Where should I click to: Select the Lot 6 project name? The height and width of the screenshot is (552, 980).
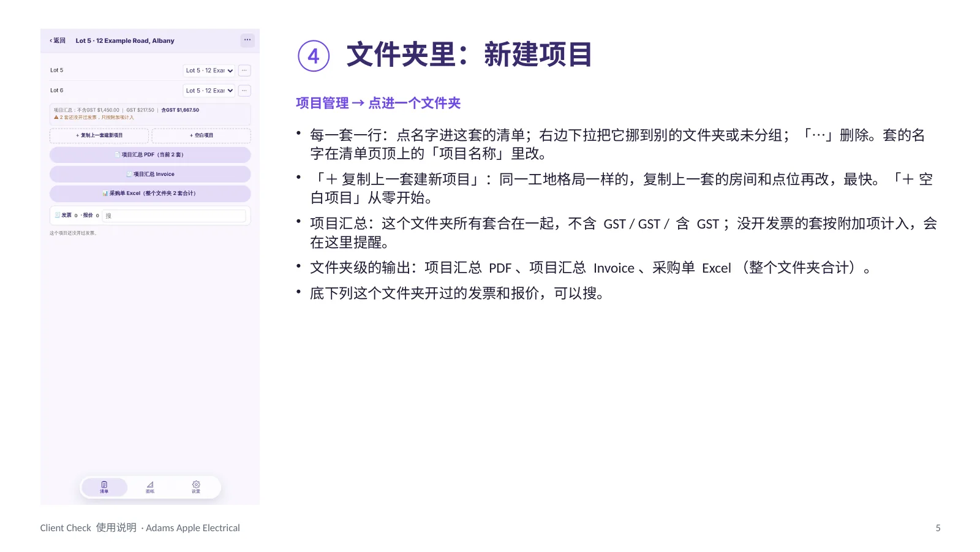[57, 91]
